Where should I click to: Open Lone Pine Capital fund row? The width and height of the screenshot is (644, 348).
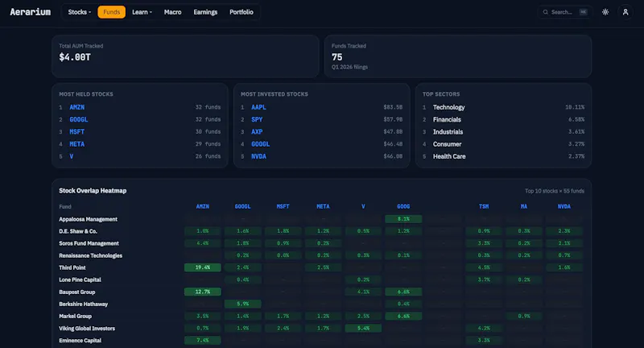80,280
